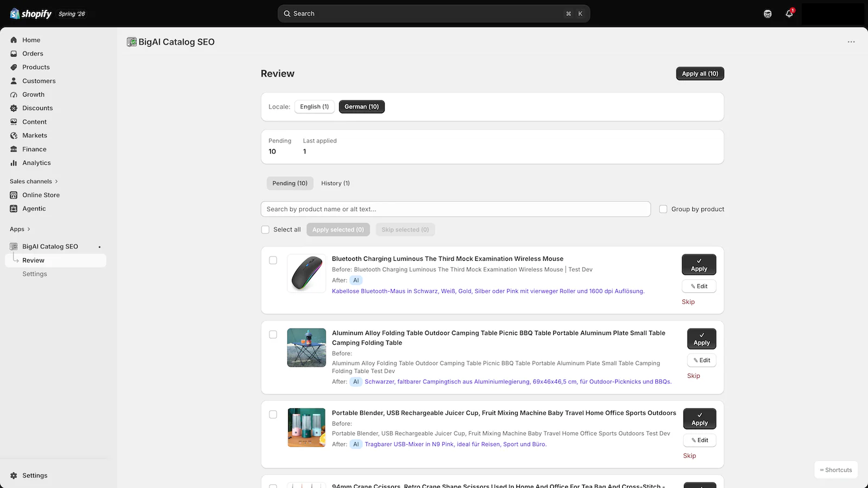Click the Settings gear icon at bottom
The height and width of the screenshot is (488, 868).
pyautogui.click(x=14, y=476)
